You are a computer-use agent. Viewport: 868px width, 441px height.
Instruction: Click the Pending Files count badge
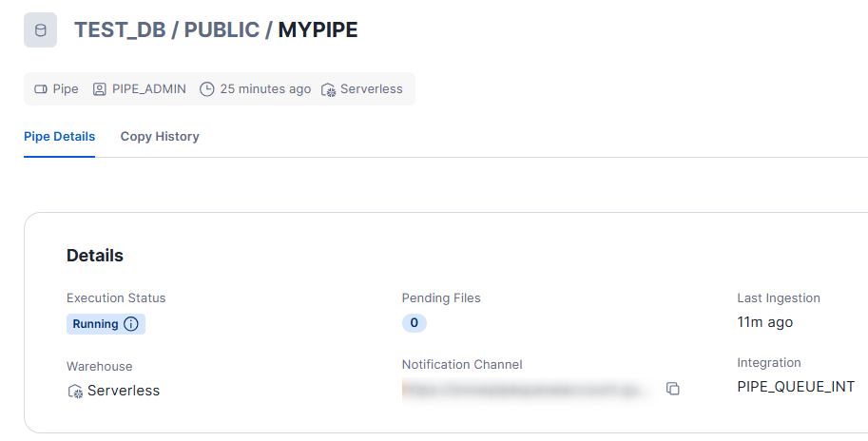pyautogui.click(x=414, y=323)
